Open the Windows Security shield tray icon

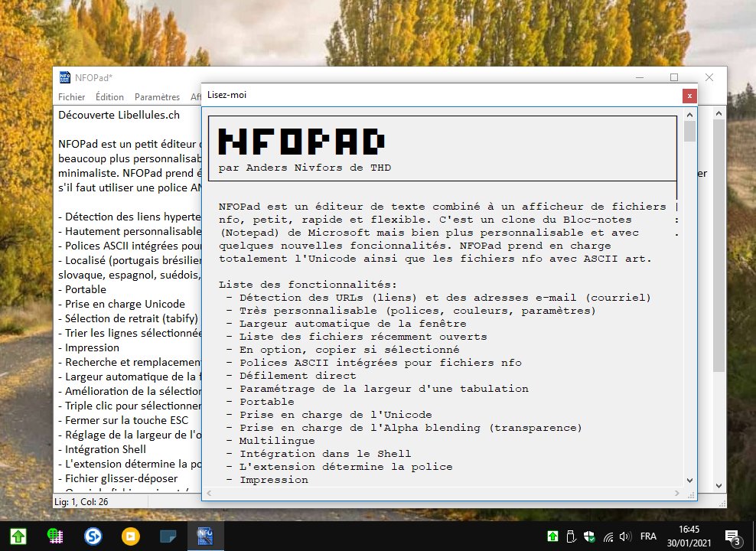coord(589,536)
